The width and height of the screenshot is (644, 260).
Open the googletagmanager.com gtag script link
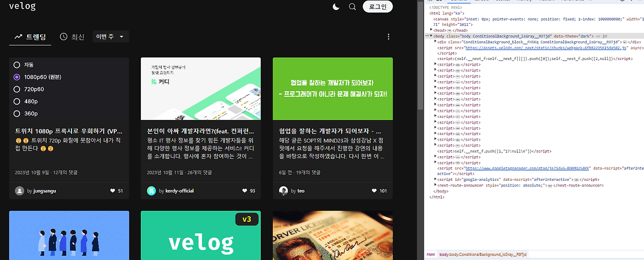click(527, 168)
